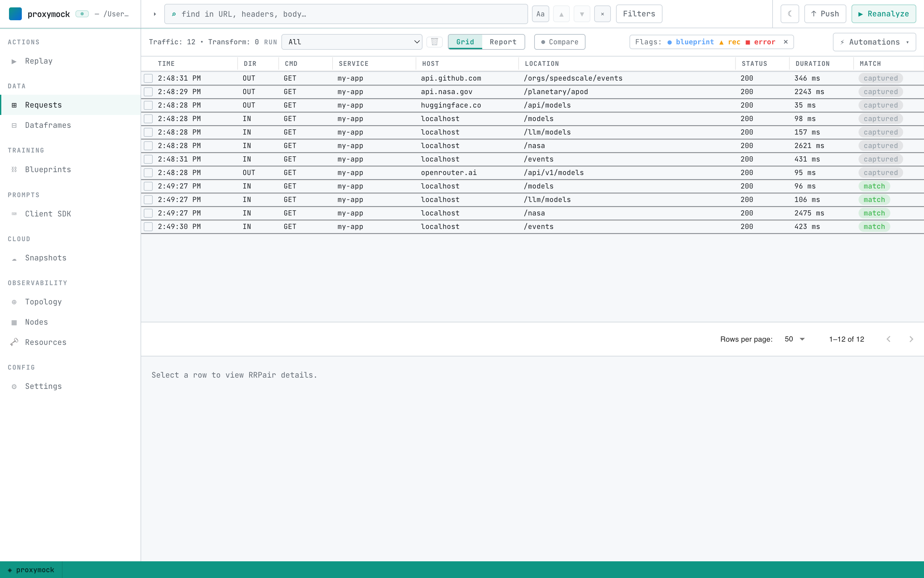Click the Replay play icon
Viewport: 924px width, 578px height.
[14, 61]
